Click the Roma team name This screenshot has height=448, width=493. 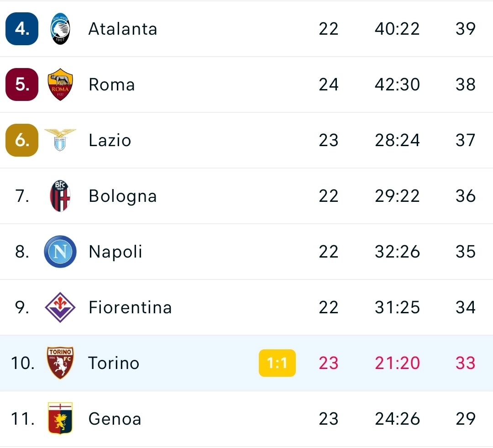[x=112, y=84]
